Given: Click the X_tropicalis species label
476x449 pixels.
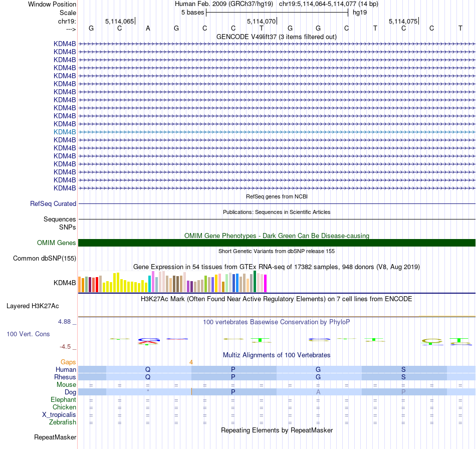Looking at the screenshot, I should [x=59, y=415].
